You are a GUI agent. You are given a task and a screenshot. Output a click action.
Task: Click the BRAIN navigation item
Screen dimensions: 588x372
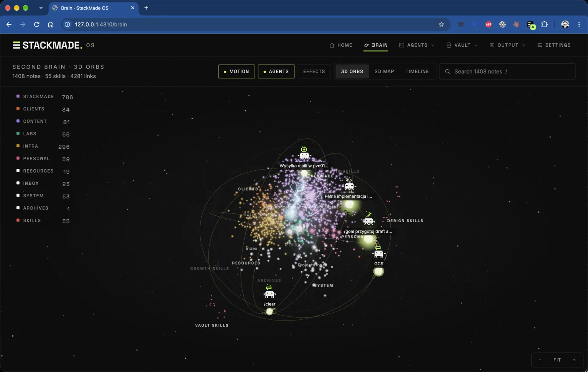tap(376, 45)
